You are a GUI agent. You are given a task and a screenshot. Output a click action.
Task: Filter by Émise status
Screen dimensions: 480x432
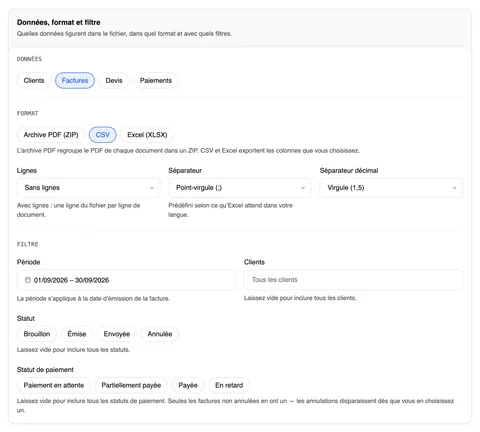click(77, 334)
